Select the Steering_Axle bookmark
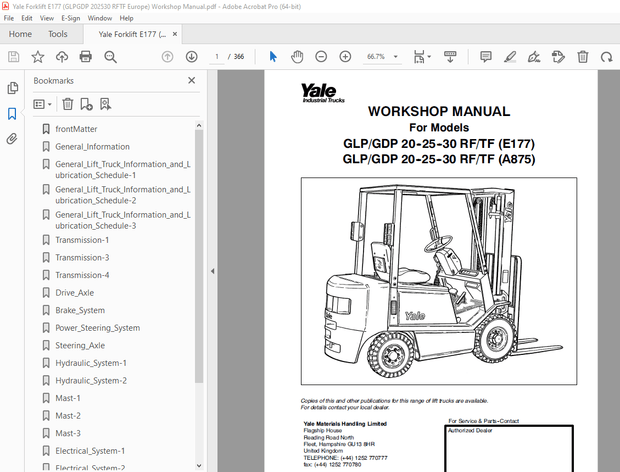This screenshot has width=620, height=472. [80, 346]
